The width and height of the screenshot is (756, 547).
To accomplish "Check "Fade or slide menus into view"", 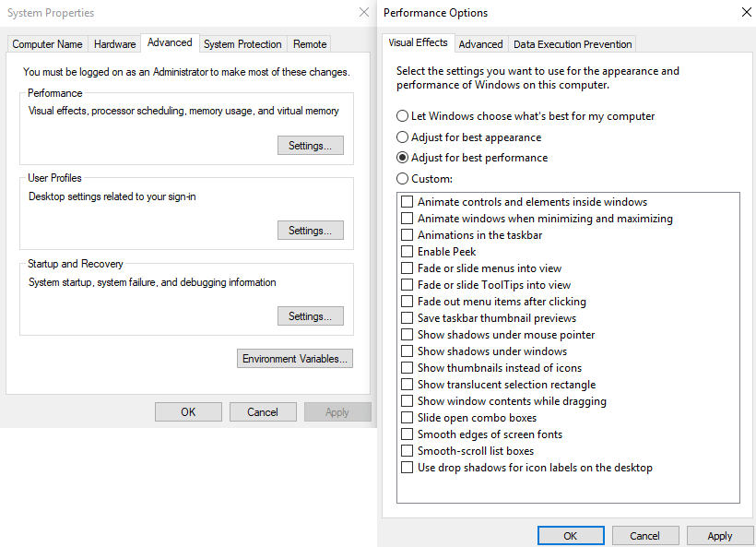I will (407, 268).
